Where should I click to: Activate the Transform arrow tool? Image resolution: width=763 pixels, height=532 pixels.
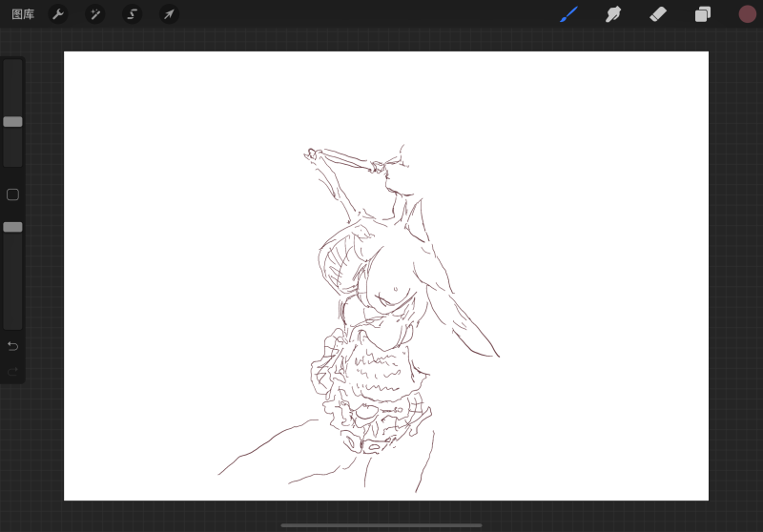[x=169, y=14]
